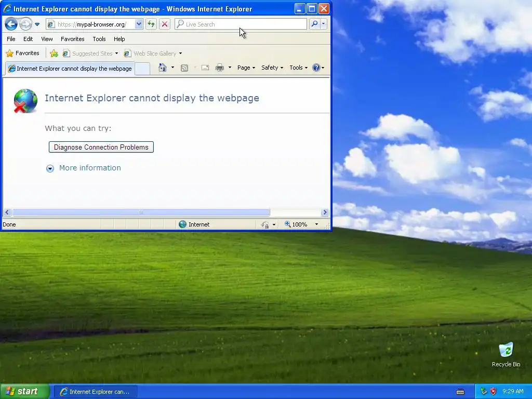Click the Read Mail envelope icon
Screen dimensions: 532x399
205,68
